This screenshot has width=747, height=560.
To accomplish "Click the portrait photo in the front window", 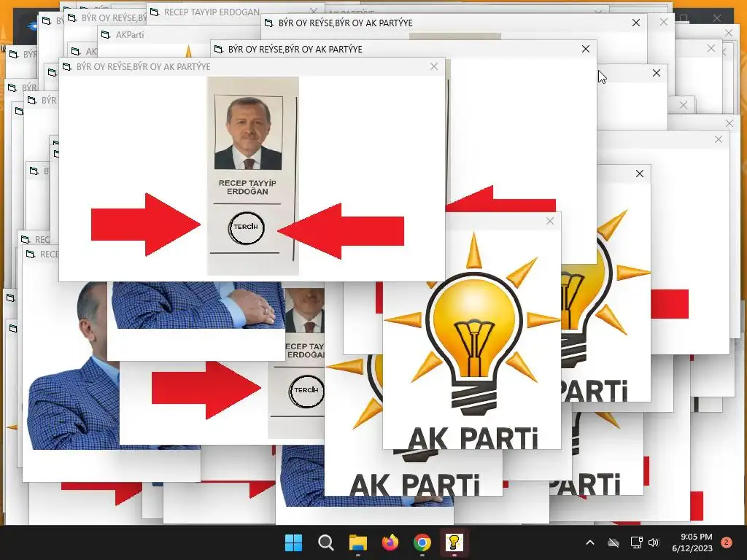I will (x=248, y=133).
